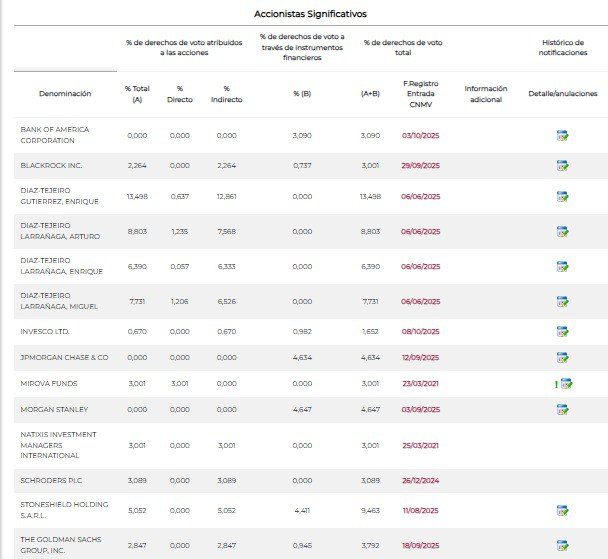Open notification details icon for Invesco Ltd.
Image resolution: width=608 pixels, height=559 pixels.
563,331
